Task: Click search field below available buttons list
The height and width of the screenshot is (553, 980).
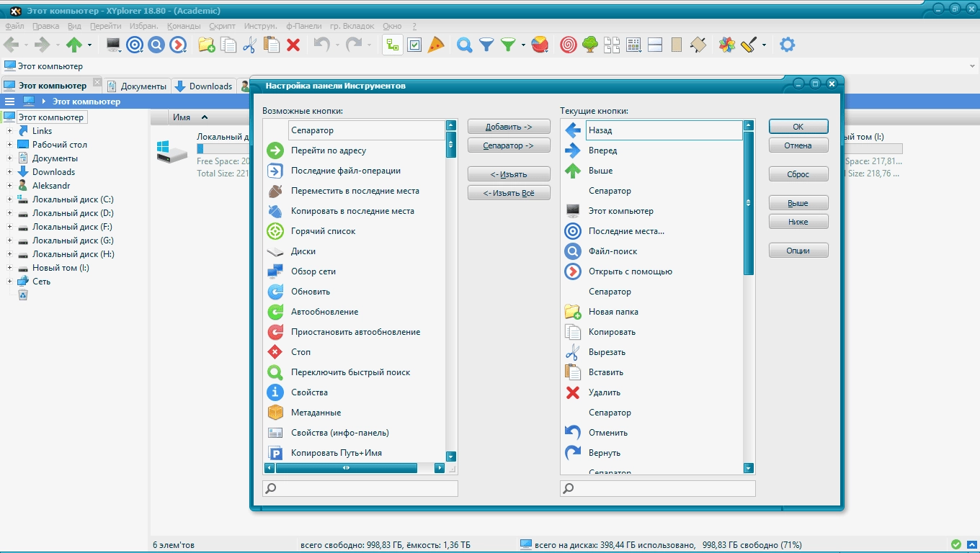Action: pyautogui.click(x=360, y=488)
